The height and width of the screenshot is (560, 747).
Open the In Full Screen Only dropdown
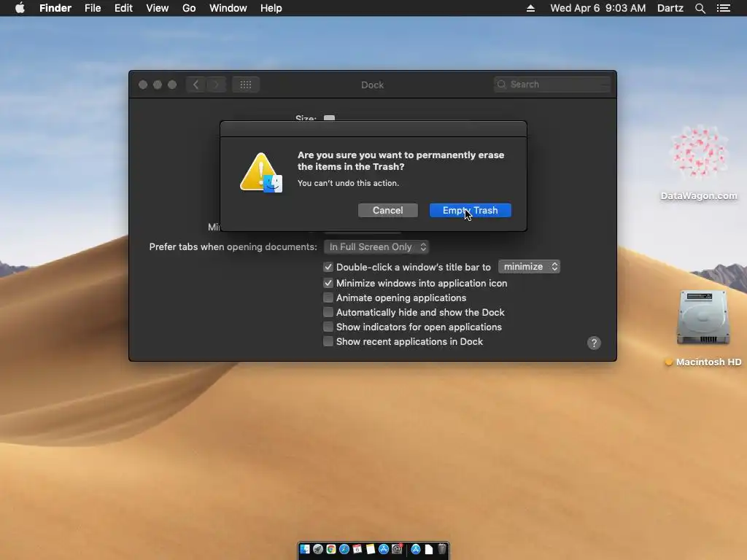(376, 246)
